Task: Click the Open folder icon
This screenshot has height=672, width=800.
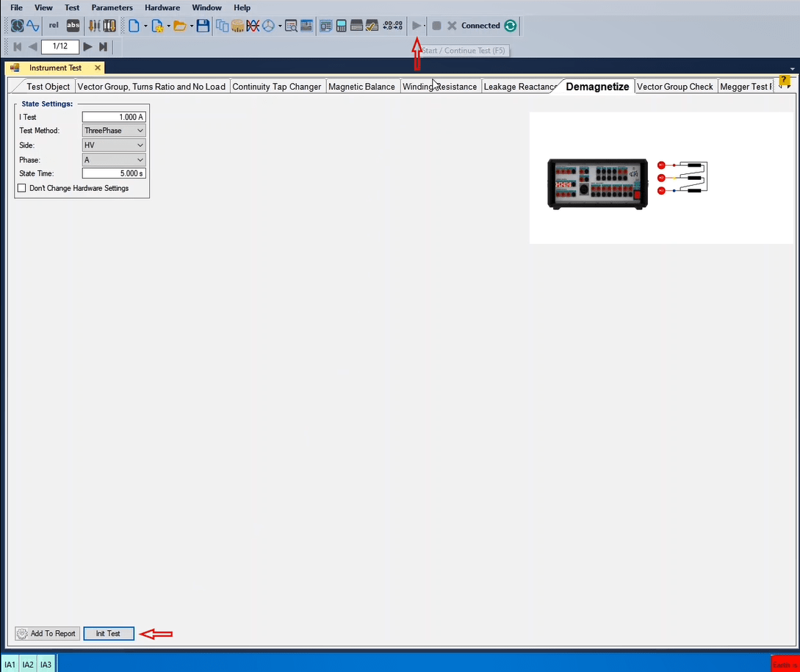Action: pos(179,26)
